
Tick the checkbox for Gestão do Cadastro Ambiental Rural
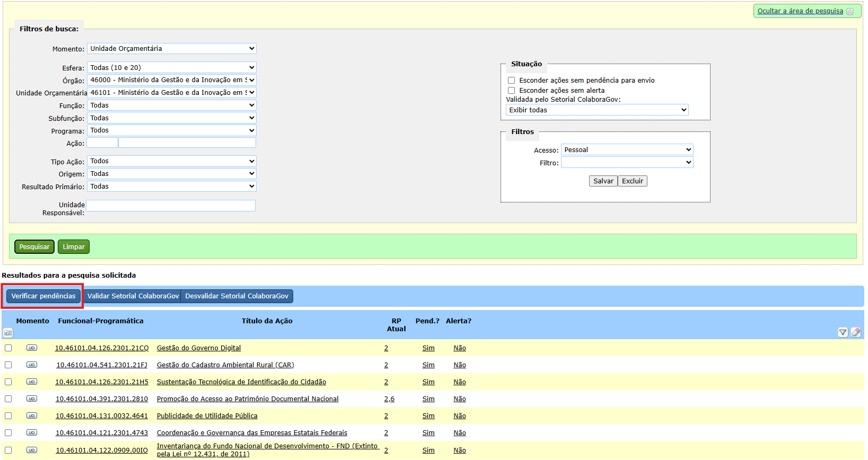8,365
